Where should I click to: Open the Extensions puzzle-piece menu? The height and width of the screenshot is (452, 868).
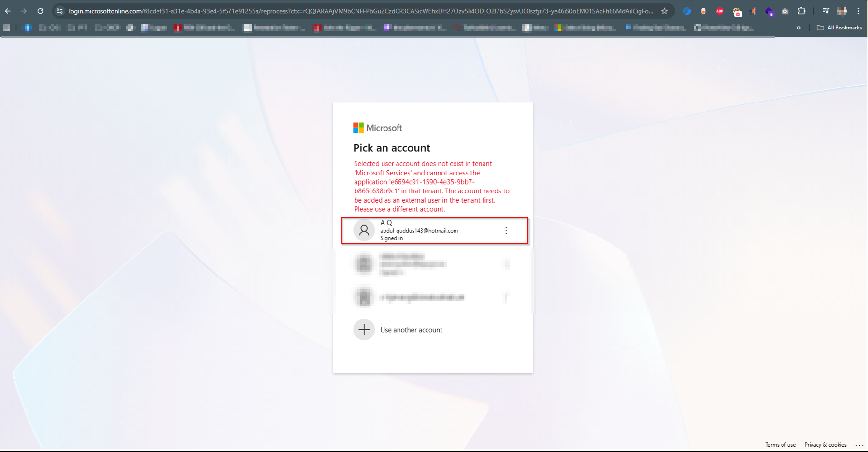pyautogui.click(x=801, y=11)
